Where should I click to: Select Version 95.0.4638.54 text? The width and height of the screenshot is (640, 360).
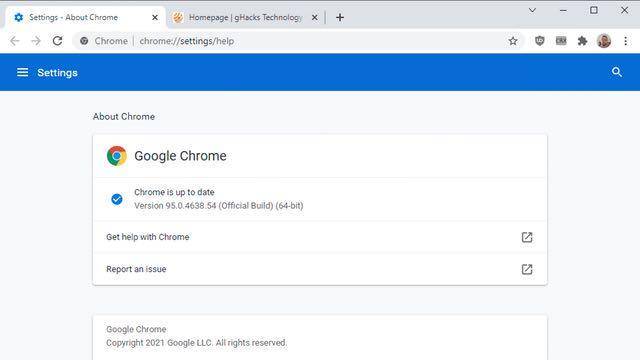click(219, 206)
